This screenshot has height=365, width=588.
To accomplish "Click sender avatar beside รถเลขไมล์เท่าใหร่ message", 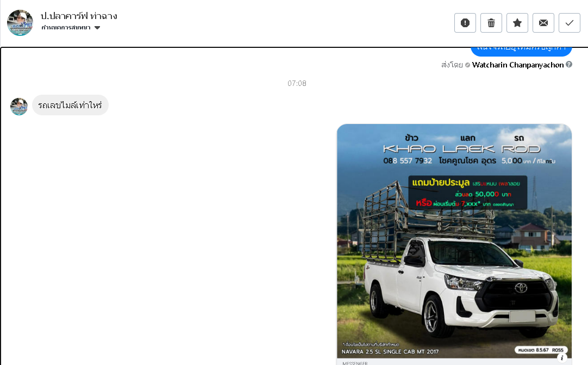I will (19, 106).
